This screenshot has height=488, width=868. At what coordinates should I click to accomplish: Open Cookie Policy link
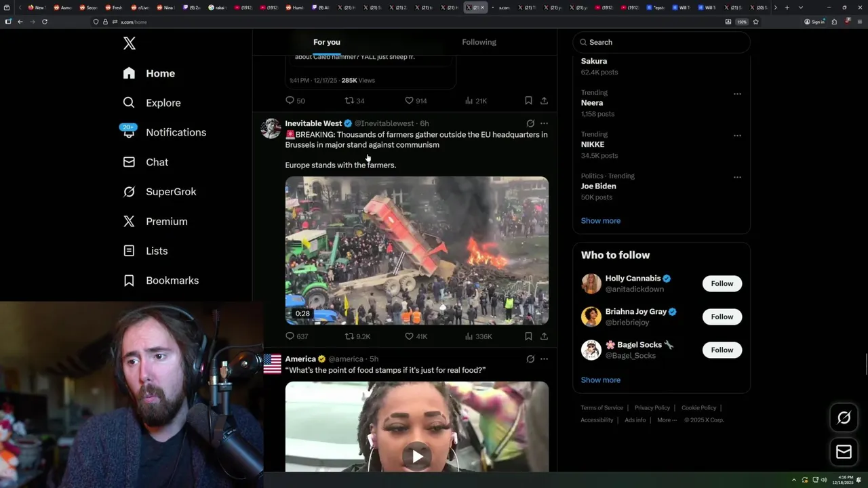pos(698,408)
